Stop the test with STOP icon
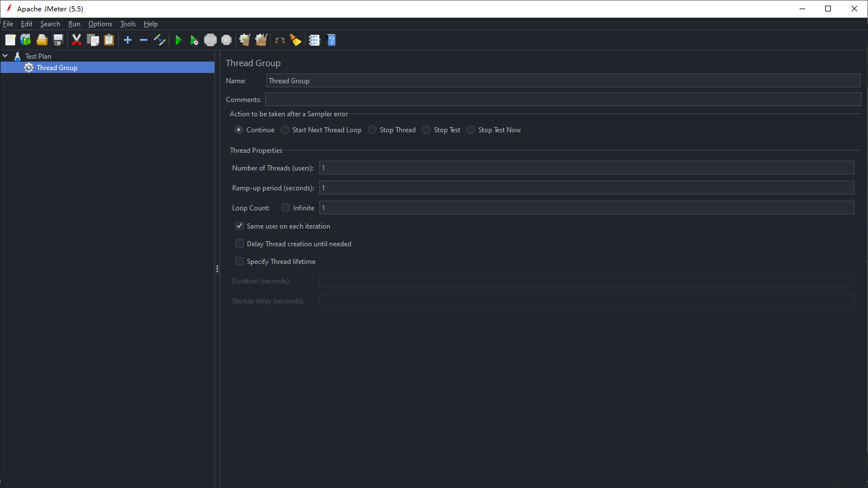The width and height of the screenshot is (868, 488). (210, 40)
